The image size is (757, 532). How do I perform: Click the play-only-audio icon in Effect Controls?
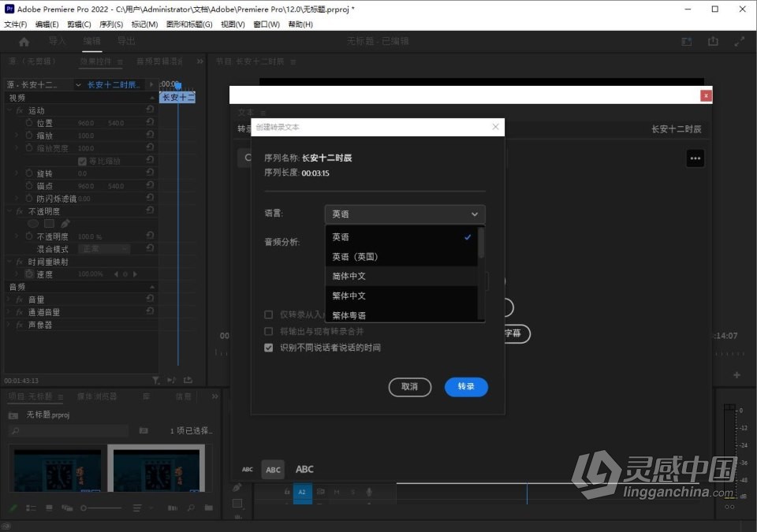171,381
